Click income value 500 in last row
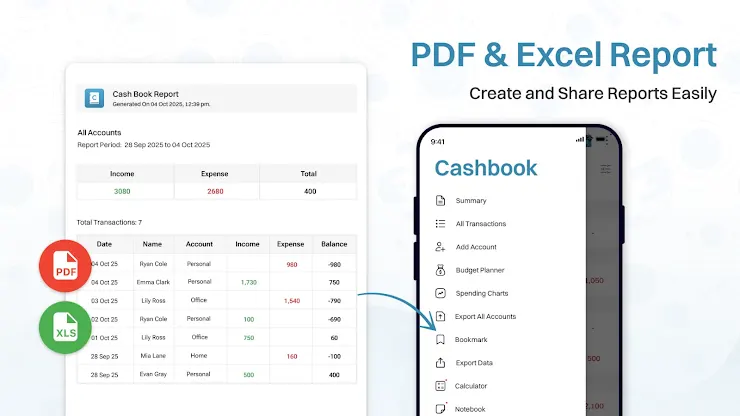 pyautogui.click(x=249, y=375)
